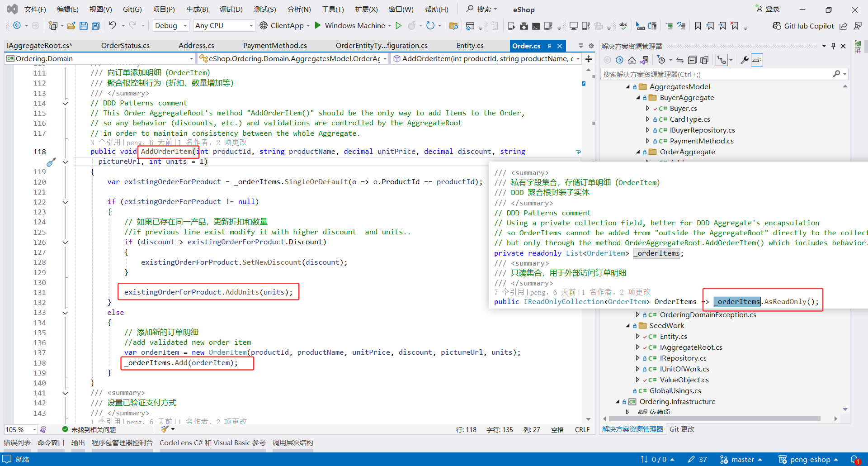Open the tab settings gear icon
The height and width of the screenshot is (466, 868).
coord(591,46)
